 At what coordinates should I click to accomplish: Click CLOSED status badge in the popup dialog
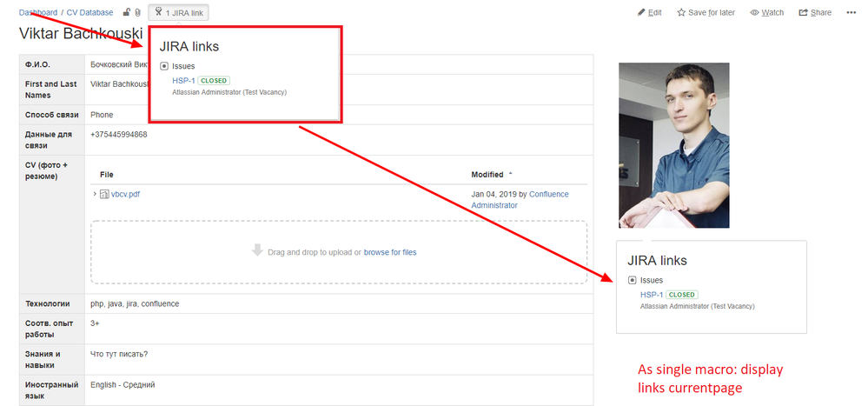pyautogui.click(x=214, y=80)
